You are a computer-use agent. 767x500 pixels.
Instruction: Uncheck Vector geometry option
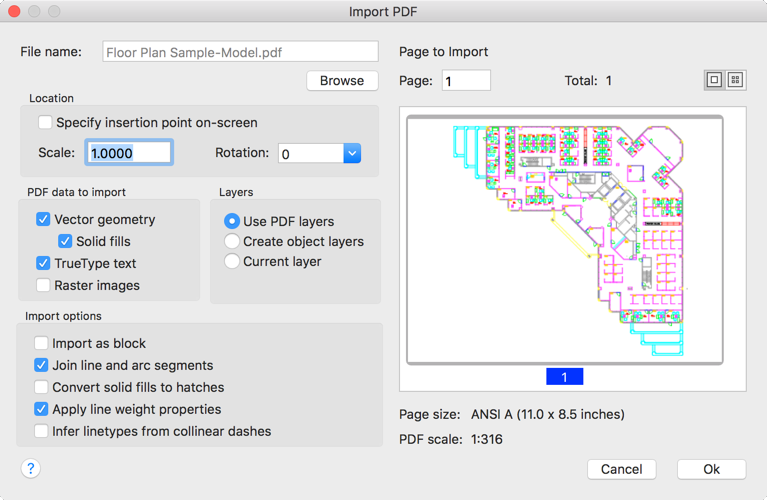point(43,219)
